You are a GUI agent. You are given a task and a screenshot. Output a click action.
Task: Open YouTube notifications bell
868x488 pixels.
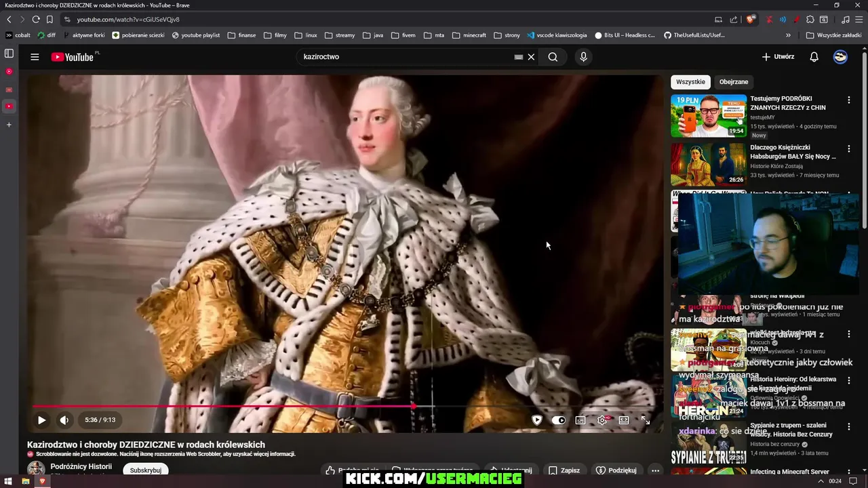coord(814,57)
